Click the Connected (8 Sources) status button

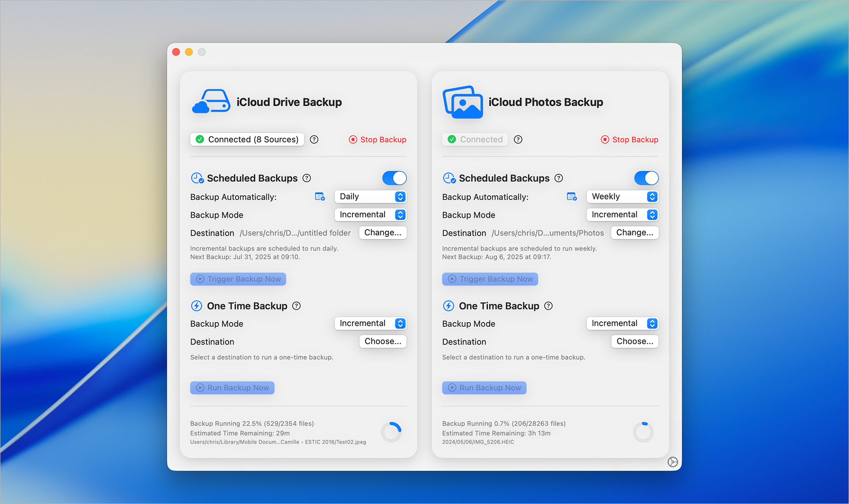[x=247, y=139]
